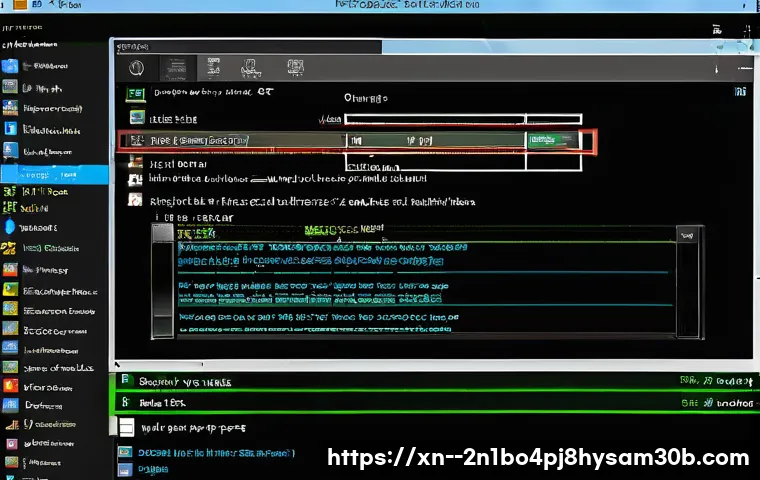Image resolution: width=760 pixels, height=480 pixels.
Task: Open the dropdown button atop the log box
Action: pos(686,235)
